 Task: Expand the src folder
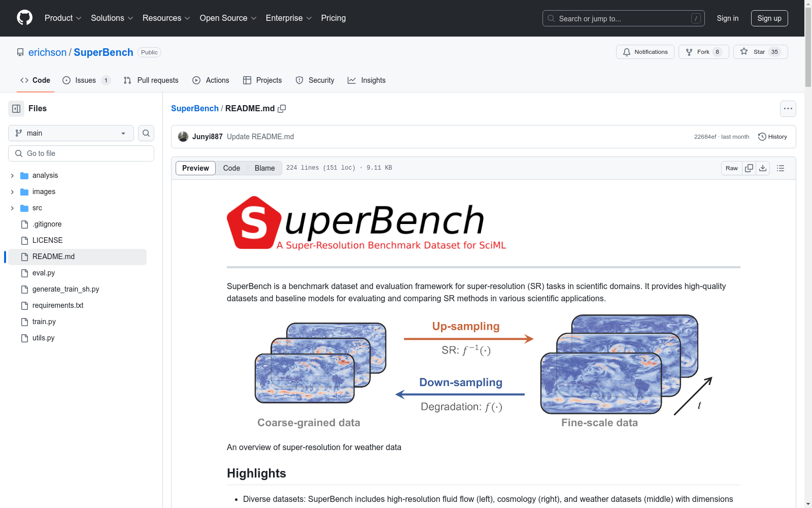(x=12, y=208)
